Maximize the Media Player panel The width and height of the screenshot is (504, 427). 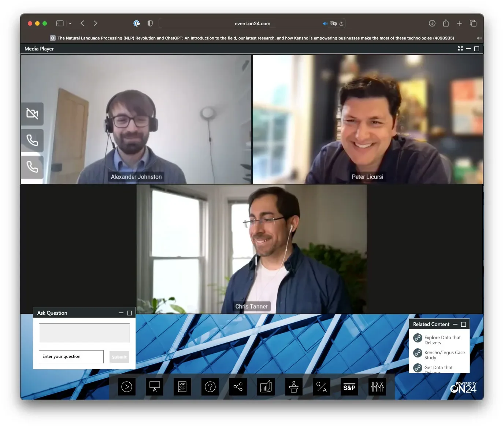tap(477, 49)
